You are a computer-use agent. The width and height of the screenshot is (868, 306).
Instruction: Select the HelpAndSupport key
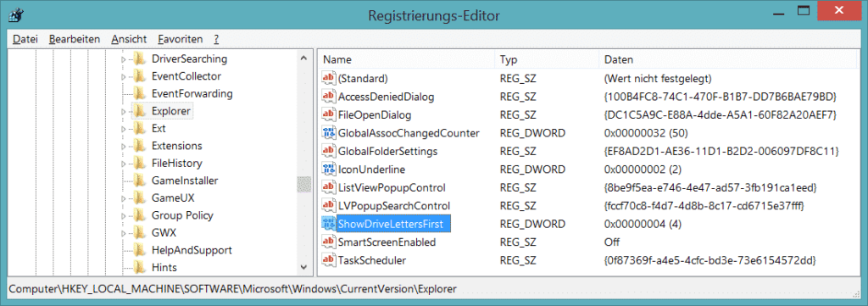pos(191,250)
